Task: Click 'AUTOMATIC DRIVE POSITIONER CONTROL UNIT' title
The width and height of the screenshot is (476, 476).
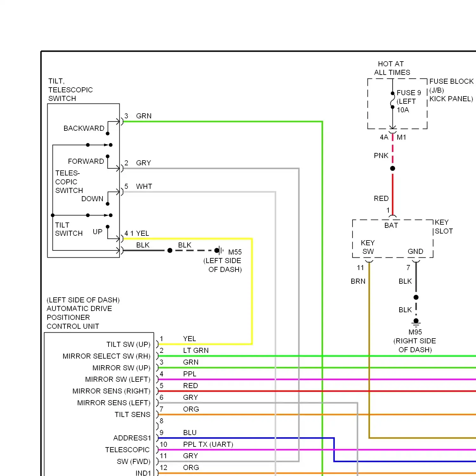Action: tap(79, 317)
